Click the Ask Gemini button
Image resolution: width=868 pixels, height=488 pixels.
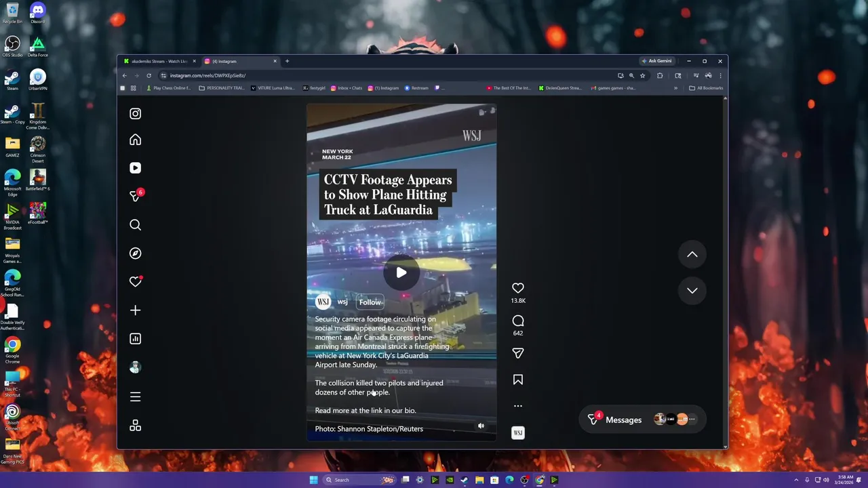[x=656, y=61]
